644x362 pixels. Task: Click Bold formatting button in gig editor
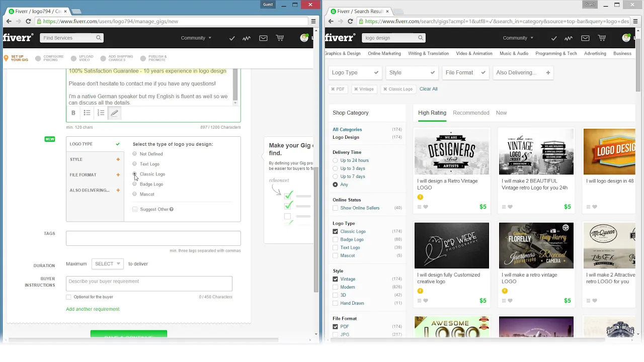[73, 113]
